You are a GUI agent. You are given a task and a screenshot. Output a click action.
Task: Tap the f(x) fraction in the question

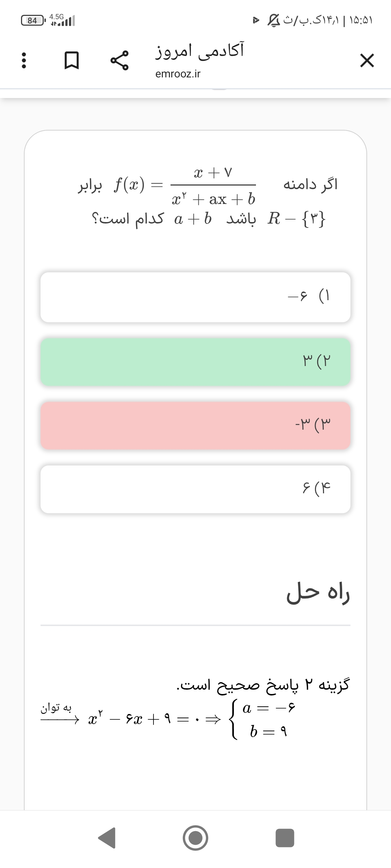coord(214,186)
